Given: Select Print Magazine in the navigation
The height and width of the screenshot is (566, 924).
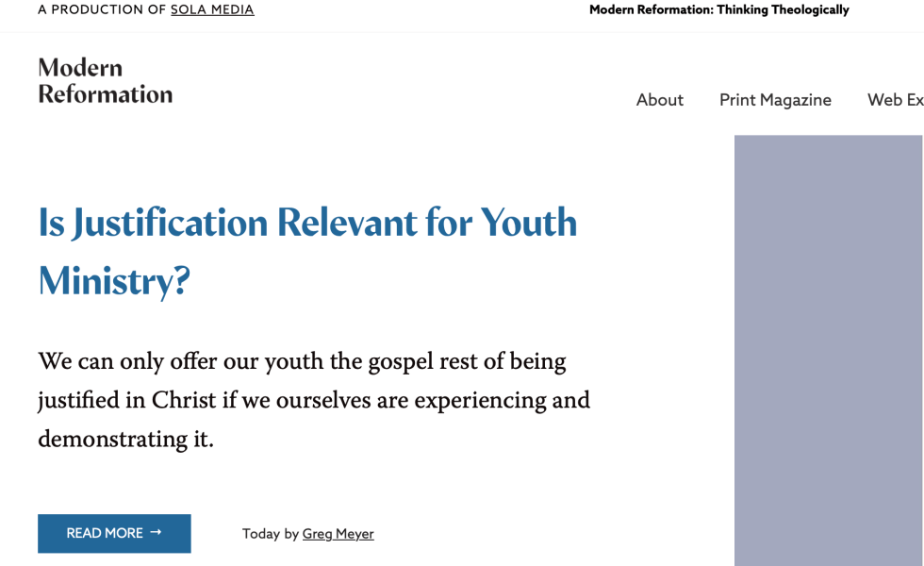Looking at the screenshot, I should point(775,100).
